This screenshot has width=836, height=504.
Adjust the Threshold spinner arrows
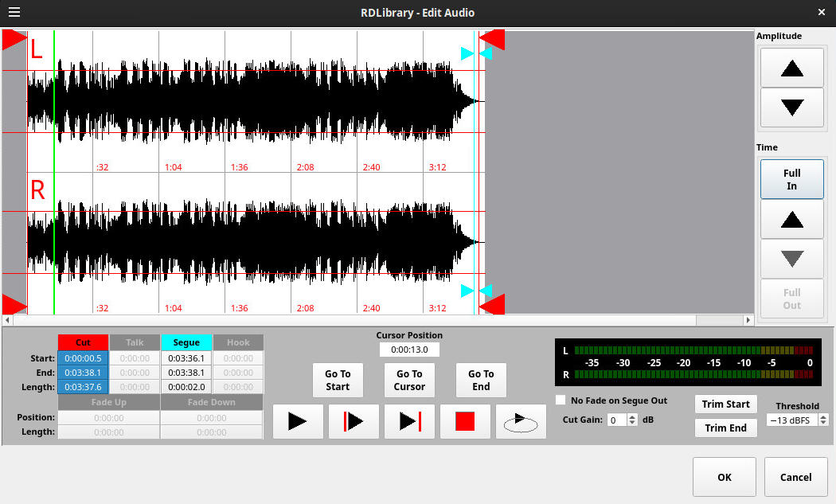[823, 420]
